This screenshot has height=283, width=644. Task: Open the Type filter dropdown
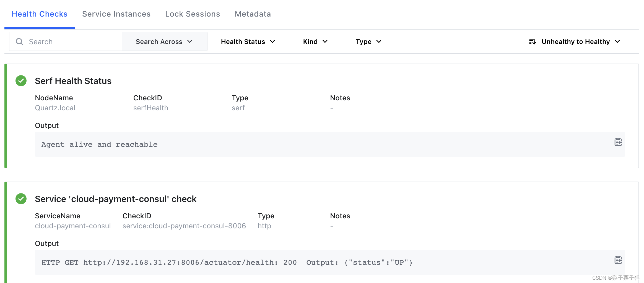(x=368, y=42)
